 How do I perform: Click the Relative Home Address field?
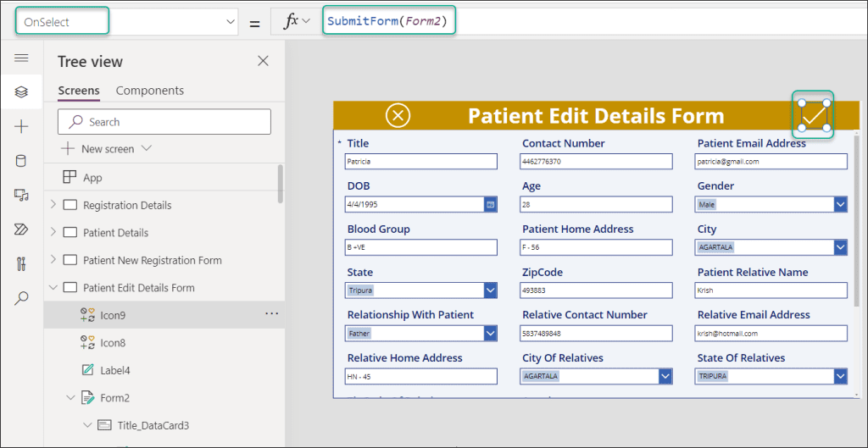420,376
